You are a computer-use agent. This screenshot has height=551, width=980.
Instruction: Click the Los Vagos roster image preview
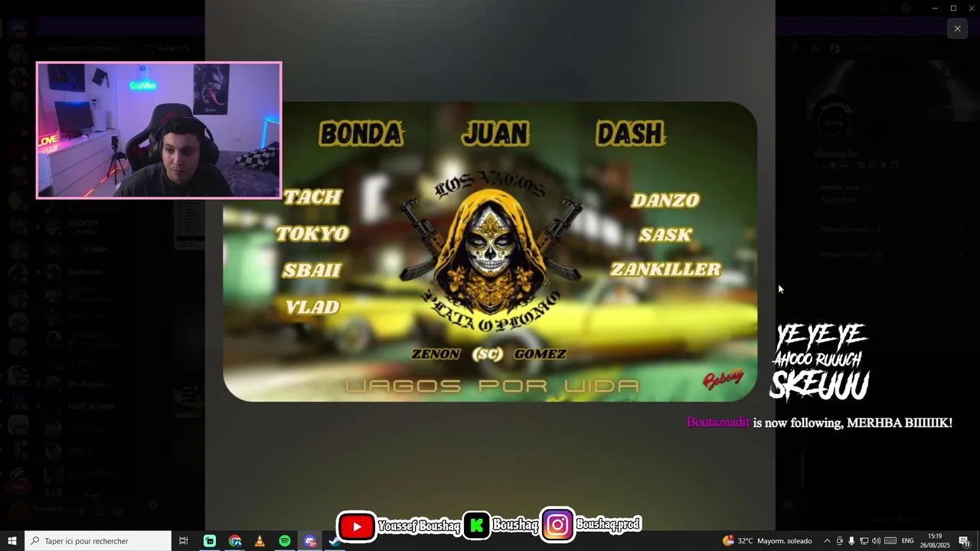(490, 252)
